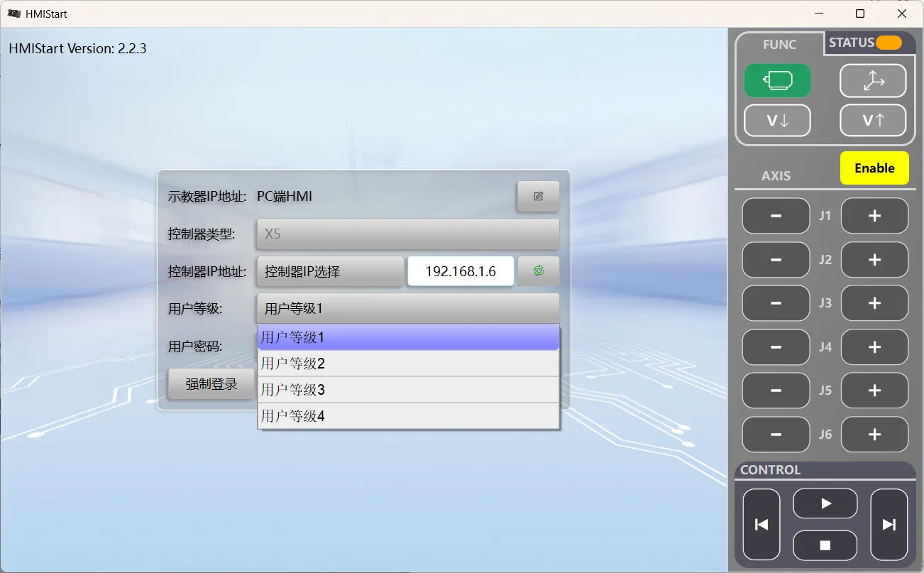Image resolution: width=924 pixels, height=573 pixels.
Task: Click the 控制器类型 label
Action: 202,234
